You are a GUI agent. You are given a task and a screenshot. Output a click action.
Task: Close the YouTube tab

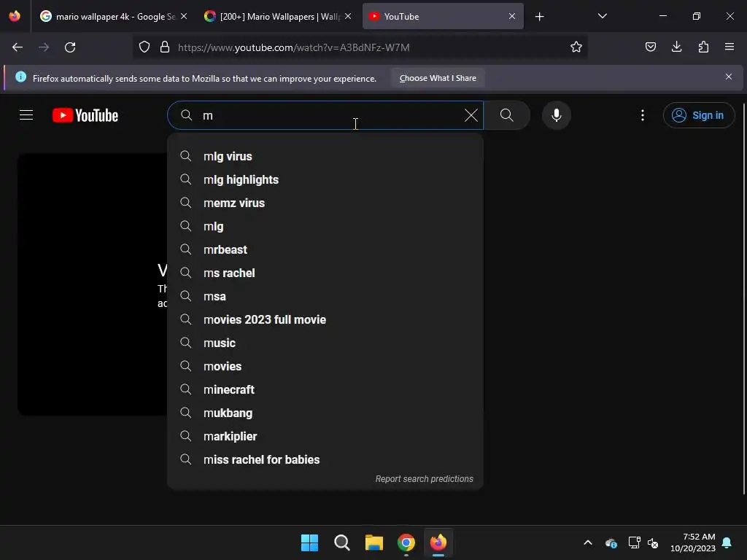(512, 16)
